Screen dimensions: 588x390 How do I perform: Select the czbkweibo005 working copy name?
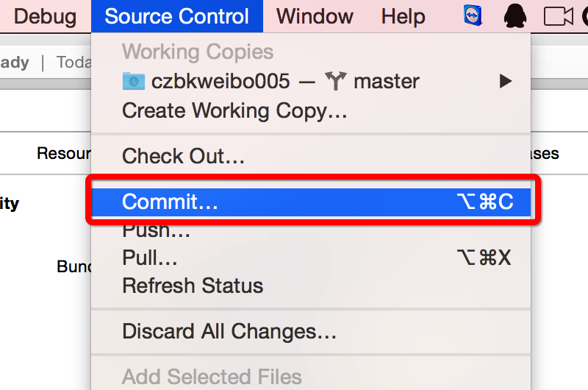point(220,81)
